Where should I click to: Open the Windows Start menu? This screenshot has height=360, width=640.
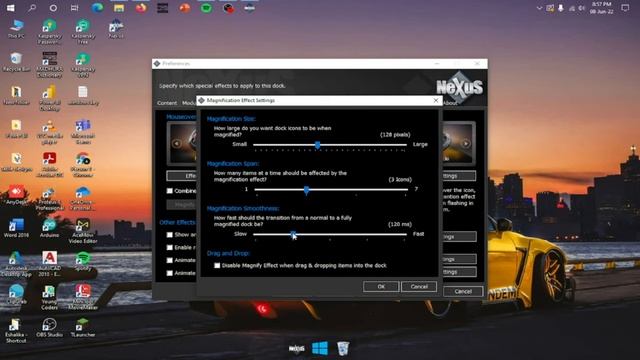(x=11, y=8)
